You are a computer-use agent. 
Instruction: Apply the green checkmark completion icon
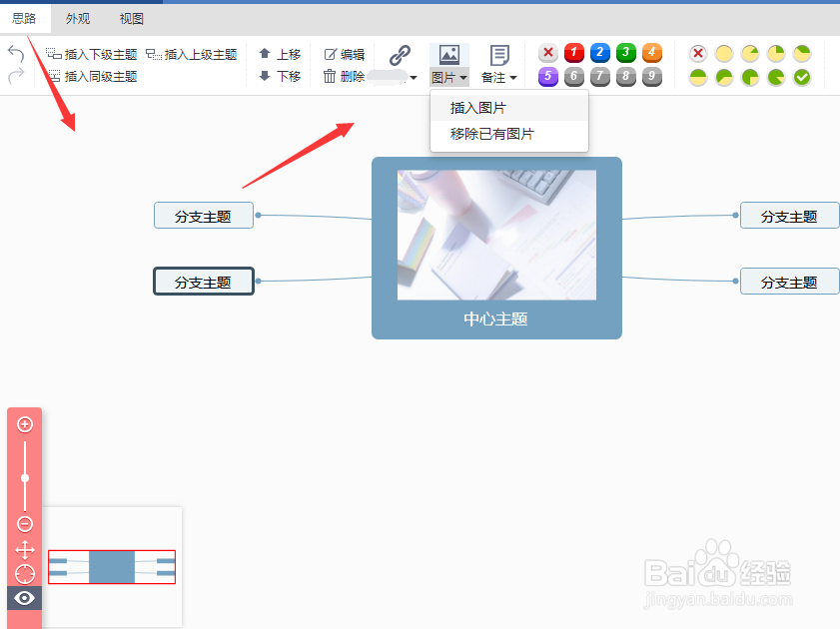pyautogui.click(x=801, y=77)
